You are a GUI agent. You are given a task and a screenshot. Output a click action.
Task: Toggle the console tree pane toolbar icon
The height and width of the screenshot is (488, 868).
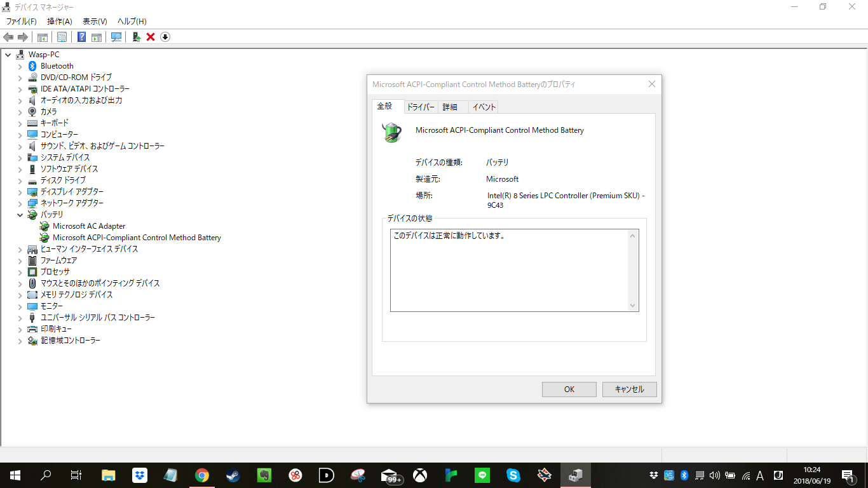[43, 37]
